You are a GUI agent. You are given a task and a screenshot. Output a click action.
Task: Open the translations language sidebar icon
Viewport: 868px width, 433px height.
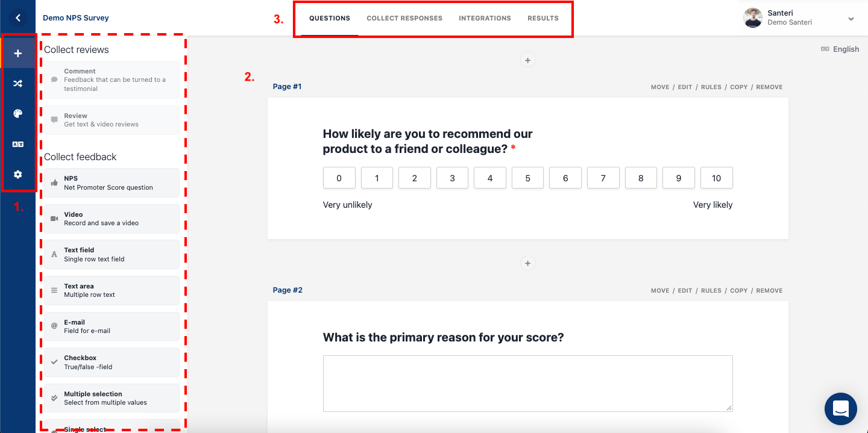click(x=18, y=144)
